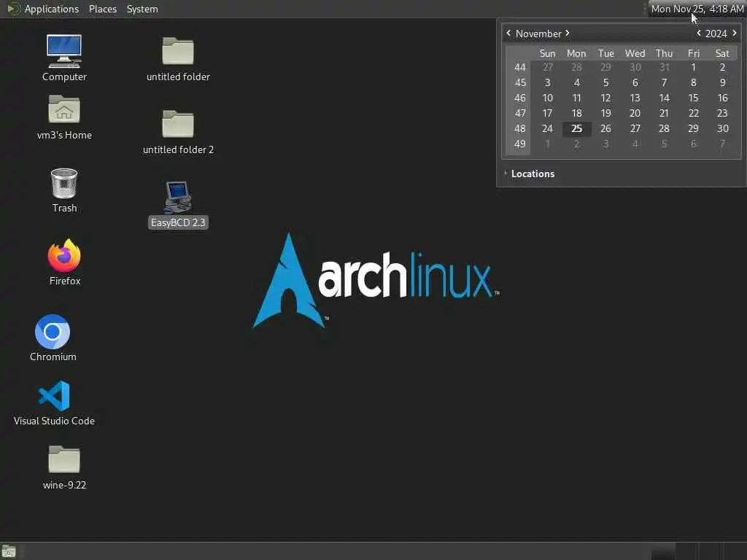This screenshot has width=747, height=560.
Task: Click the show desktop icon in bottom panel
Action: (x=9, y=551)
